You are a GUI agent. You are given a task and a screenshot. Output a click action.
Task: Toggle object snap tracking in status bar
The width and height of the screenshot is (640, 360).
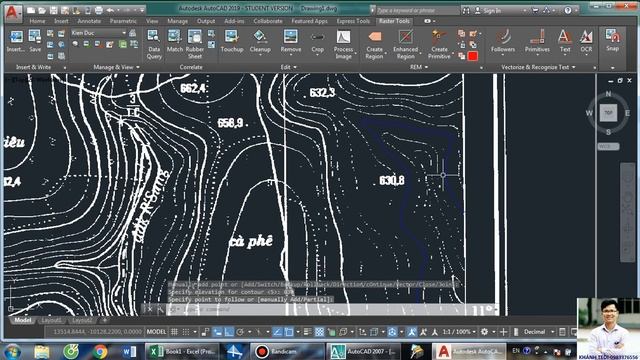[x=277, y=332]
